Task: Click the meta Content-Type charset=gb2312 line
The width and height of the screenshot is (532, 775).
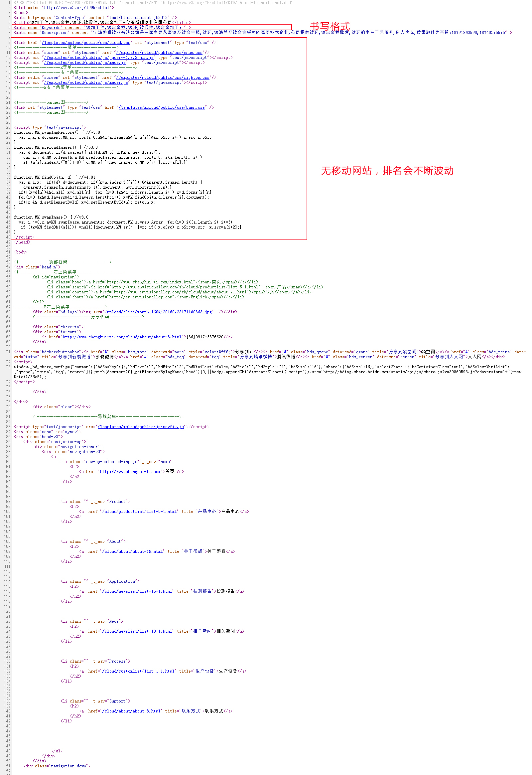Action: [x=95, y=18]
